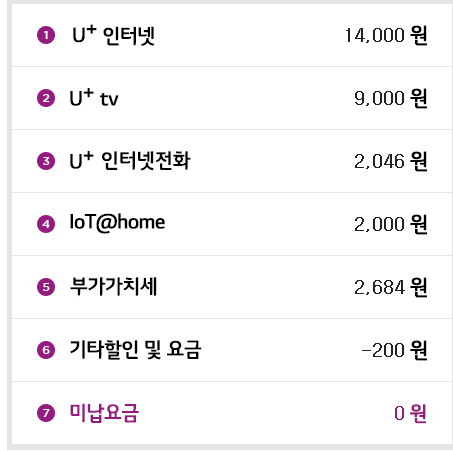Select the IoT@home item label
This screenshot has height=451, width=453.
pyautogui.click(x=117, y=222)
